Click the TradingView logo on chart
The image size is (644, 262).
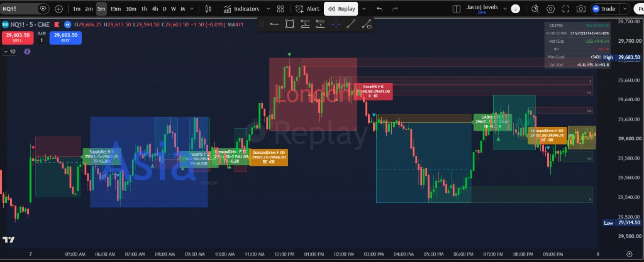[x=9, y=240]
